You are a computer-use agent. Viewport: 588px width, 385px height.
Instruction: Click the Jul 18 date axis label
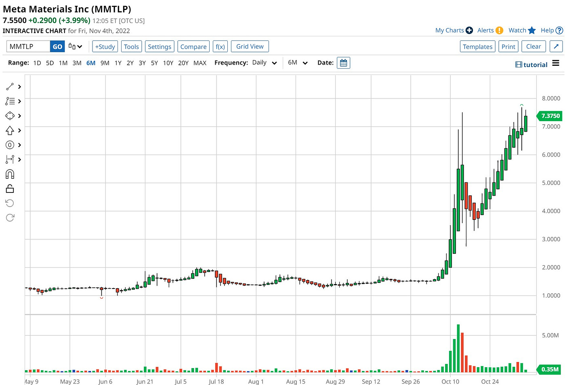click(216, 381)
